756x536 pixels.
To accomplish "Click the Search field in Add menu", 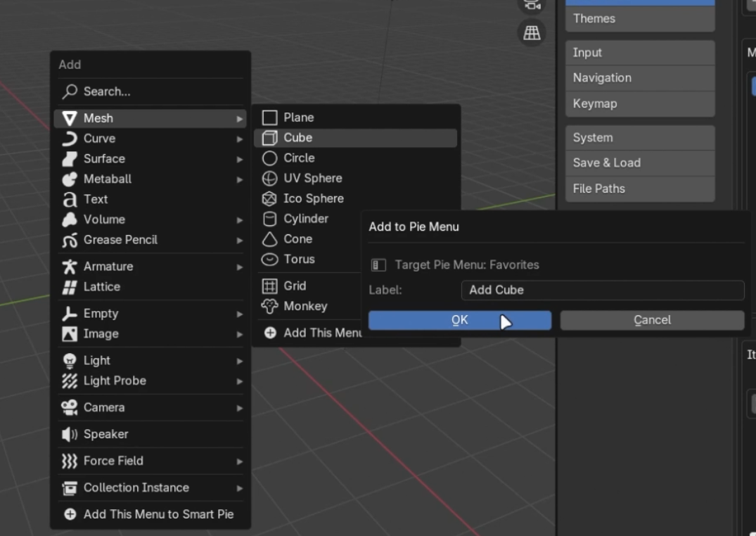I will (x=150, y=91).
